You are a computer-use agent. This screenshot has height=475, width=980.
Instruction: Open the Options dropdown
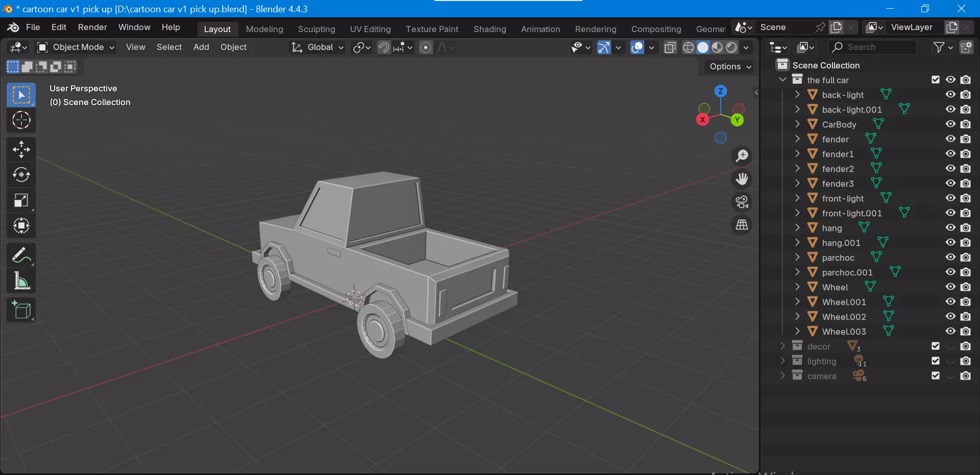(x=730, y=66)
